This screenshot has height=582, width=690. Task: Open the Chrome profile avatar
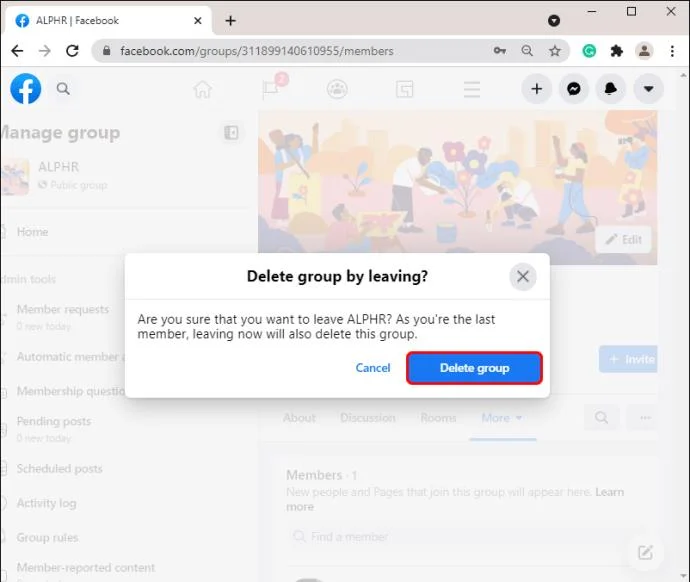pos(644,51)
